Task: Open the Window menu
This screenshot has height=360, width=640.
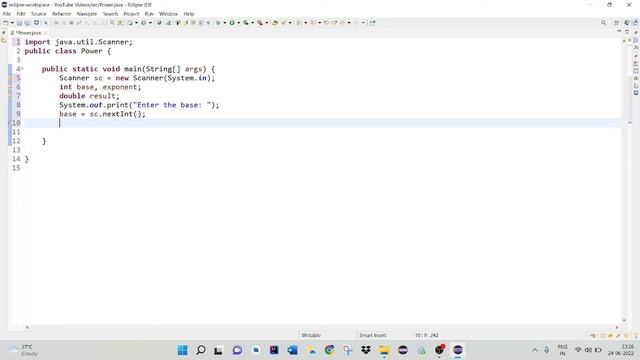Action: click(168, 14)
